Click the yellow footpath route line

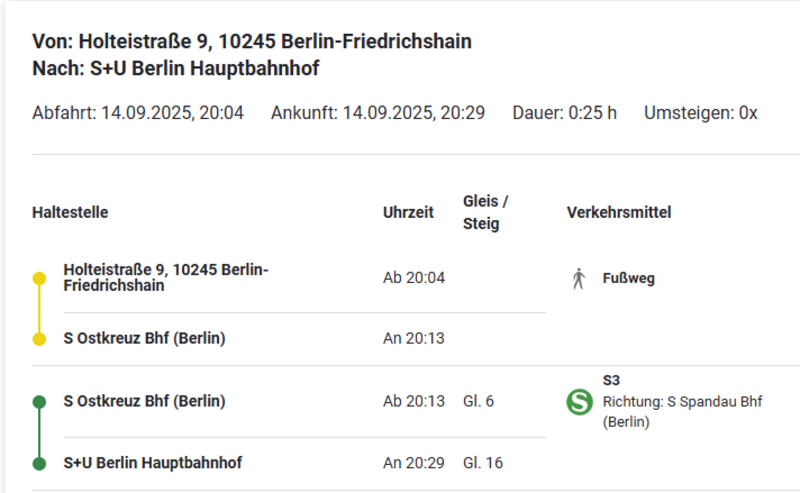[39, 309]
